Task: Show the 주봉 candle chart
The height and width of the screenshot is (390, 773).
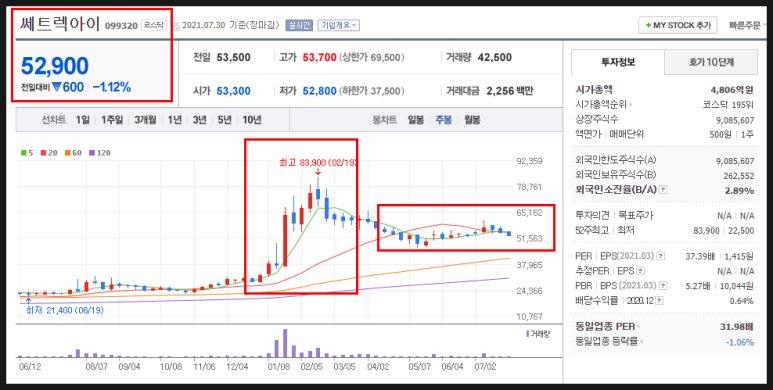Action: click(x=443, y=120)
